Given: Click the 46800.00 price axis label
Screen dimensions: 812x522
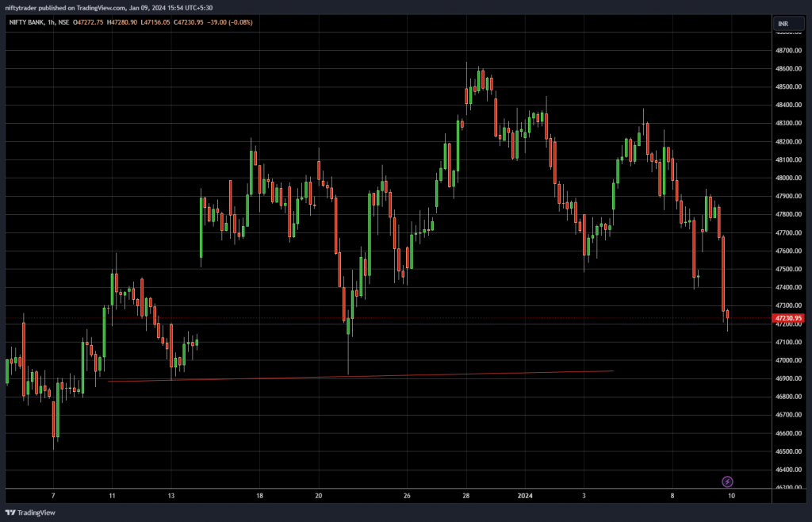Looking at the screenshot, I should [788, 397].
